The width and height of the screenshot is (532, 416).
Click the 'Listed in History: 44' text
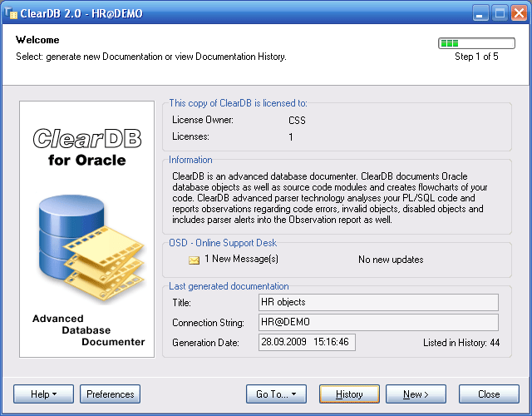[x=461, y=343]
